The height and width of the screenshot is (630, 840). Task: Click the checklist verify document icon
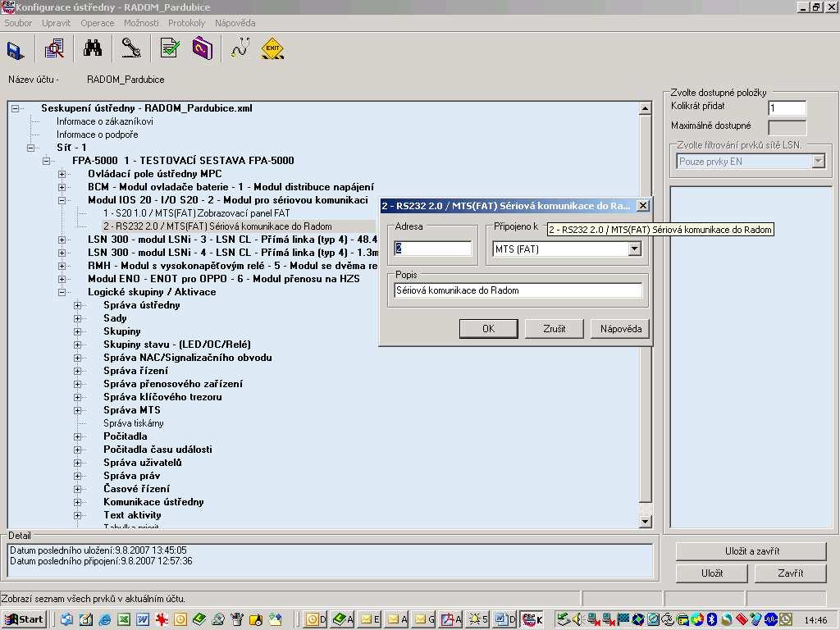pos(170,48)
